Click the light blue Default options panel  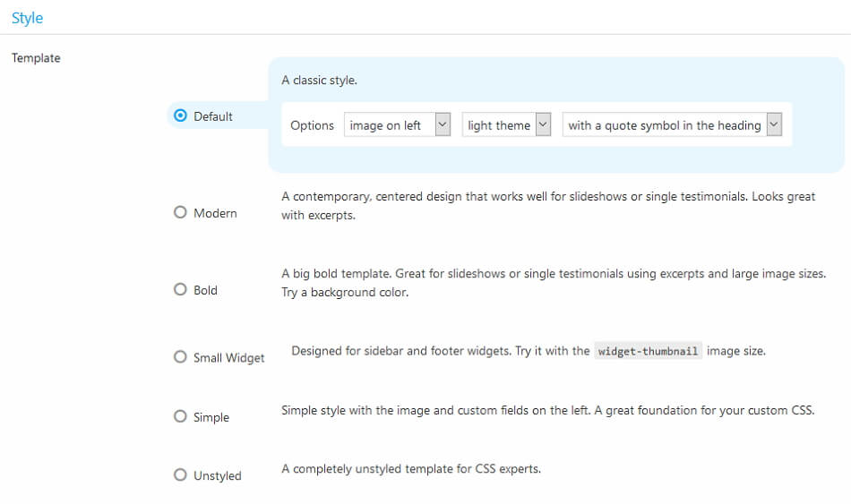tap(555, 159)
